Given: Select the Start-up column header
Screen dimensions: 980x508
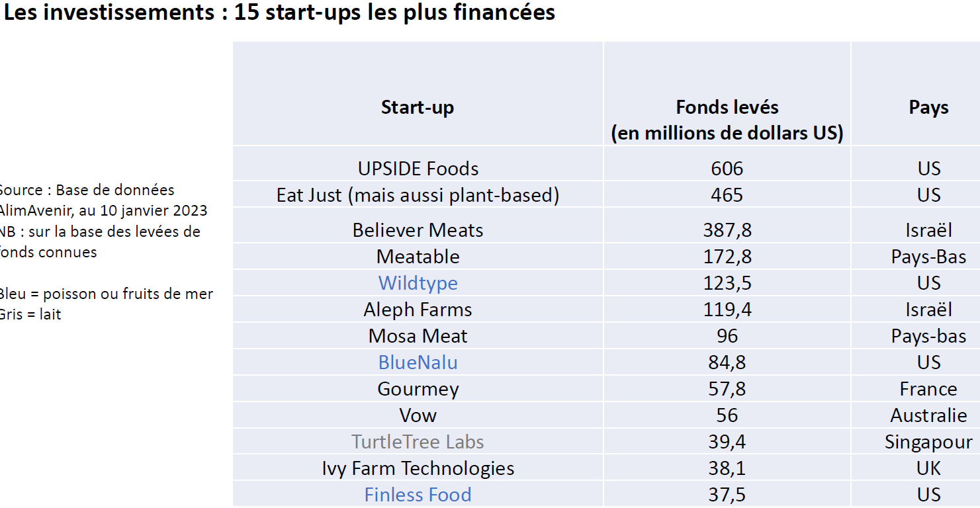Looking at the screenshot, I should pyautogui.click(x=418, y=107).
